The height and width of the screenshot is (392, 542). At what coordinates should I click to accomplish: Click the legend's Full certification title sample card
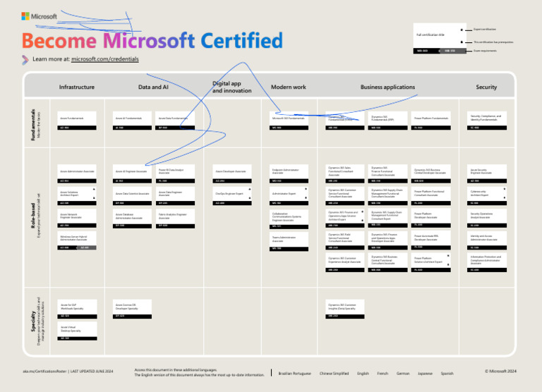point(440,39)
